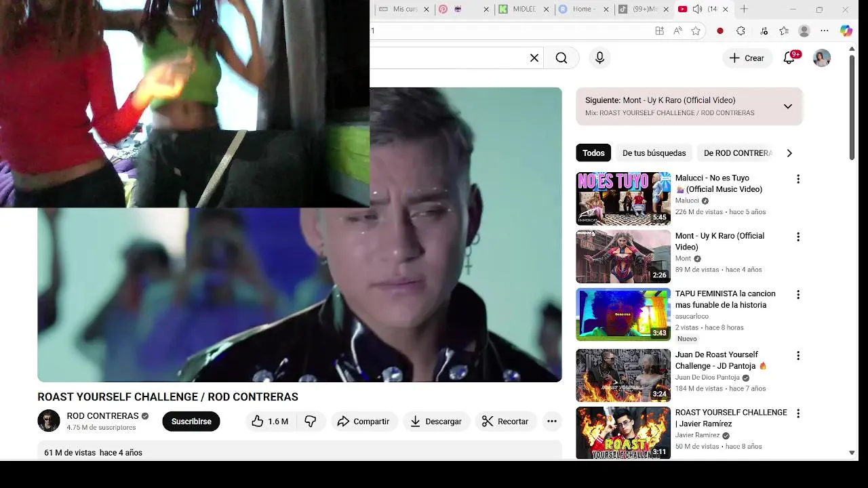This screenshot has height=488, width=868.
Task: Open Mont - Uy K Raro thumbnail
Action: coord(623,257)
